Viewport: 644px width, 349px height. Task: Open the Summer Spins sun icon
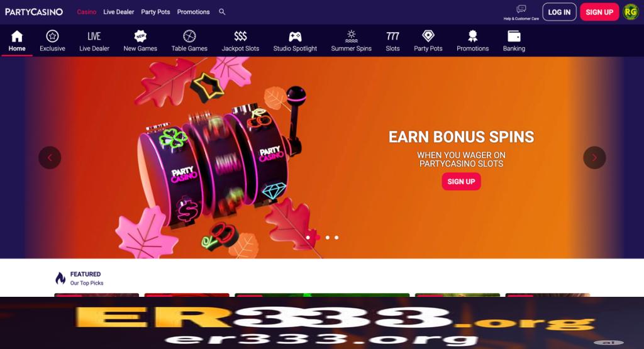click(x=351, y=36)
